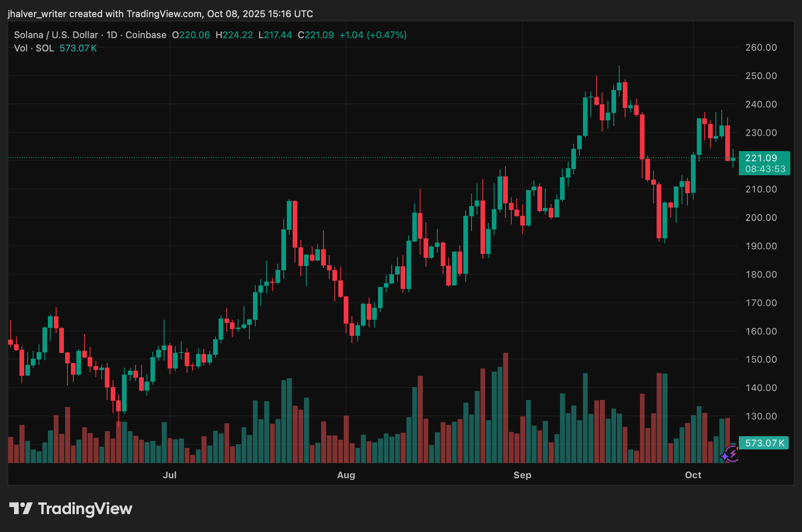The image size is (802, 532).
Task: Click the Sep label on time axis
Action: [522, 475]
